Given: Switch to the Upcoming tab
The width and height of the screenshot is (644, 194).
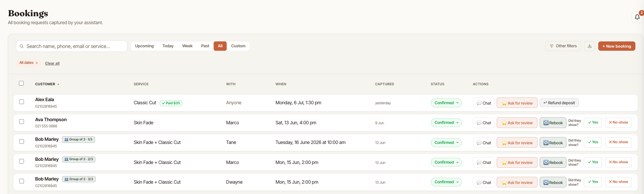Looking at the screenshot, I should pos(144,46).
